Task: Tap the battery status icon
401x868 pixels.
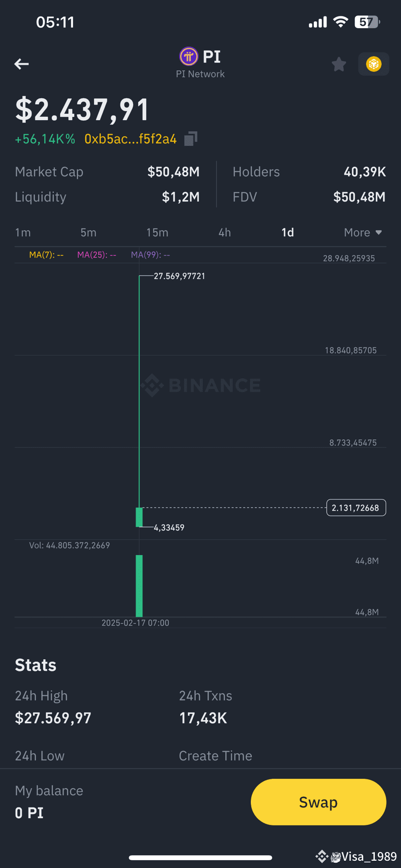Action: (x=367, y=22)
